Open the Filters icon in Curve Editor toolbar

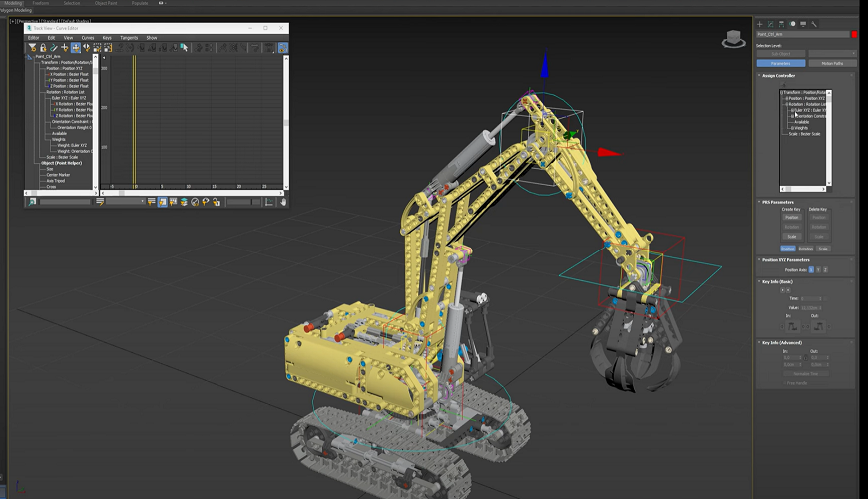pyautogui.click(x=32, y=48)
